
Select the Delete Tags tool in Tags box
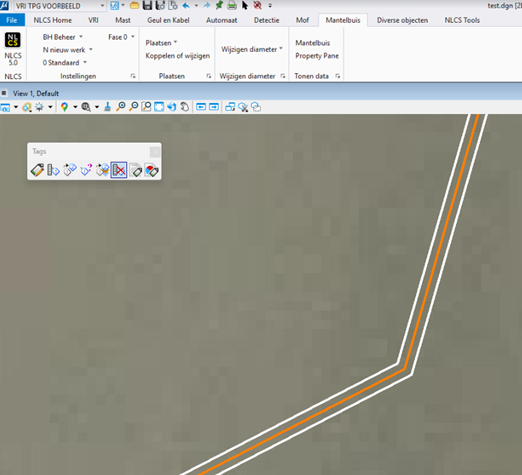tap(119, 170)
